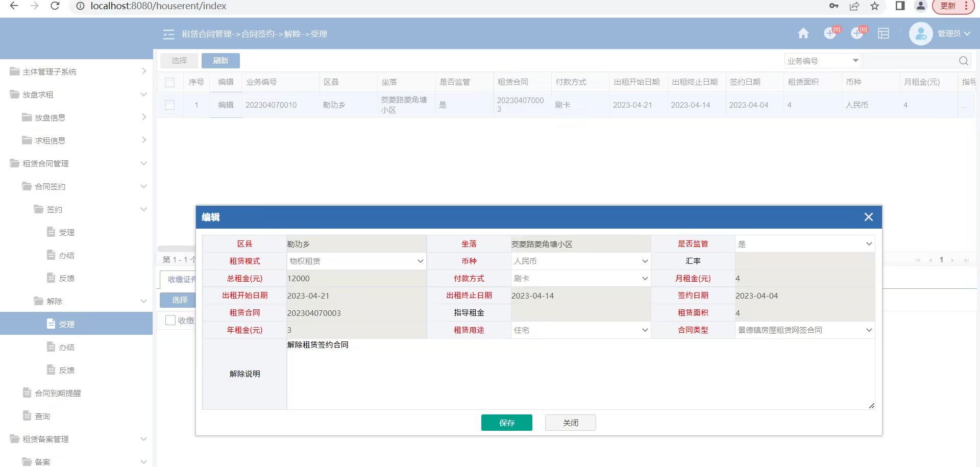Open the 租赁模式 dropdown showing 物权租赁
The height and width of the screenshot is (467, 980).
click(x=356, y=261)
